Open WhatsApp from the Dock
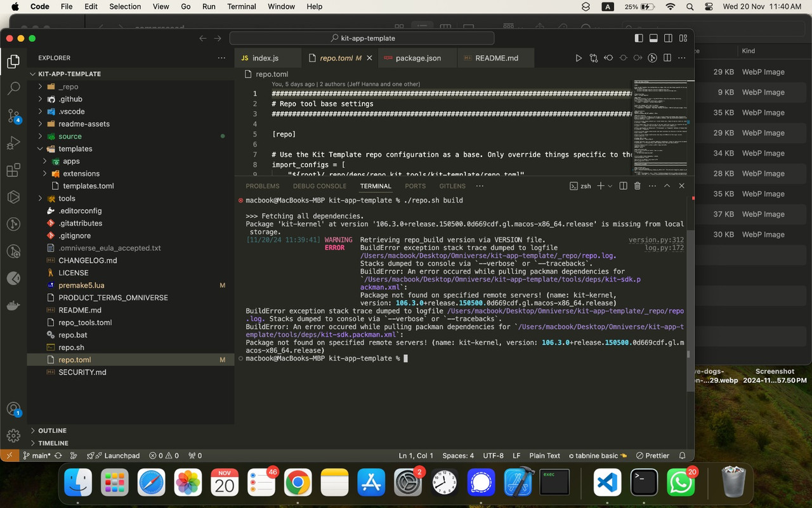This screenshot has width=812, height=508. (x=681, y=483)
